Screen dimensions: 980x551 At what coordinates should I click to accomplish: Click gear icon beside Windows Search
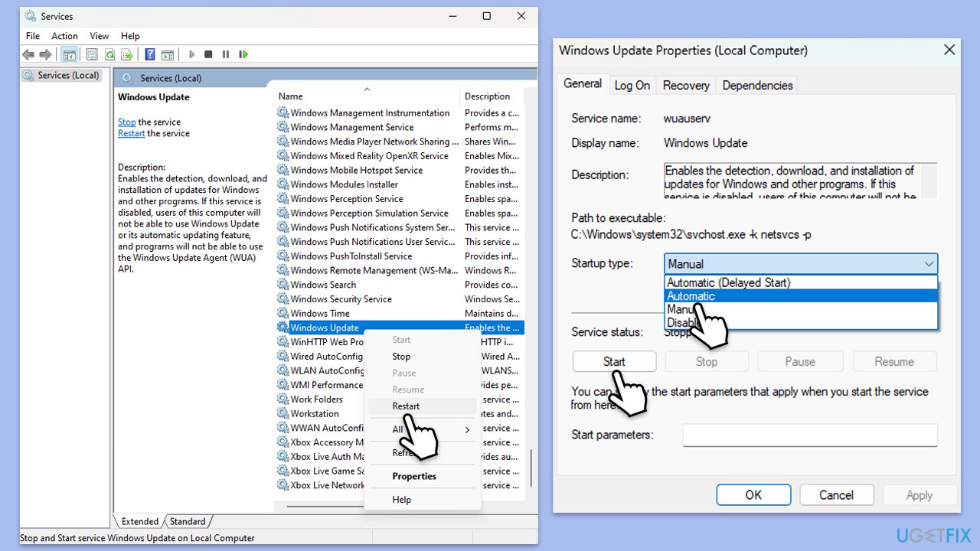283,285
